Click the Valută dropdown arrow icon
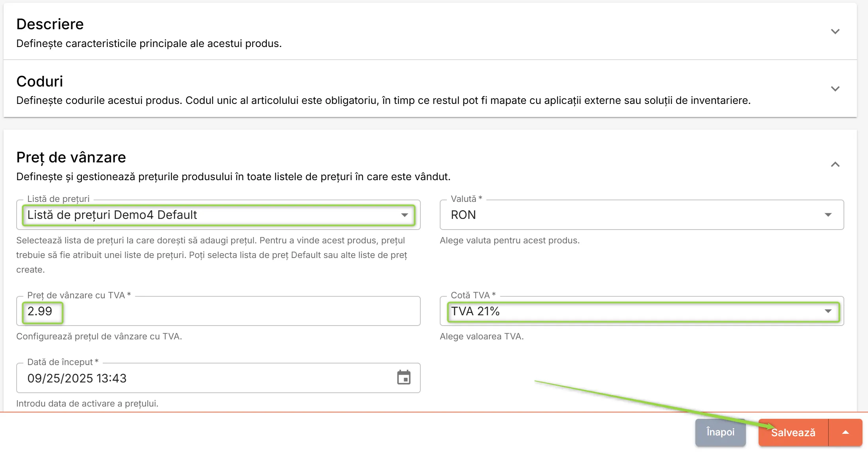 point(828,215)
